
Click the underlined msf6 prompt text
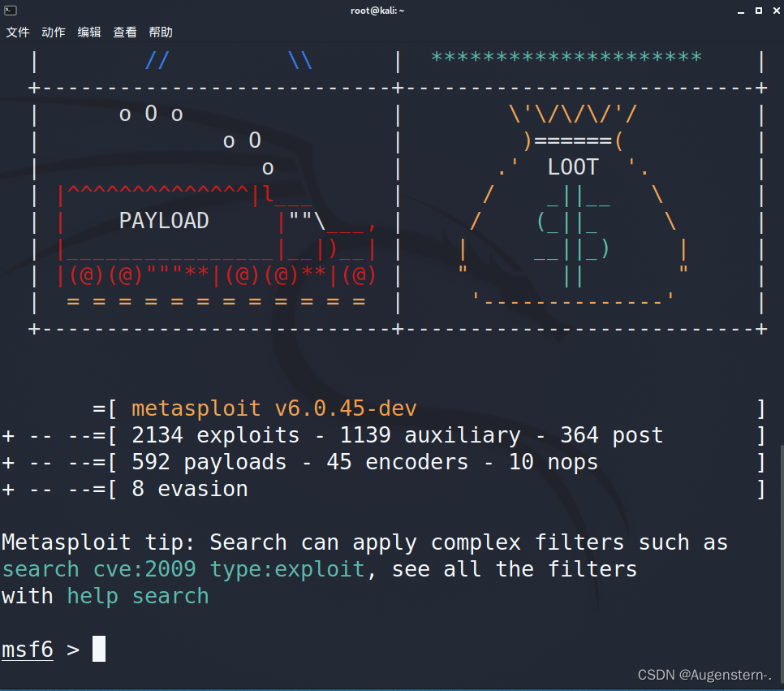click(28, 650)
